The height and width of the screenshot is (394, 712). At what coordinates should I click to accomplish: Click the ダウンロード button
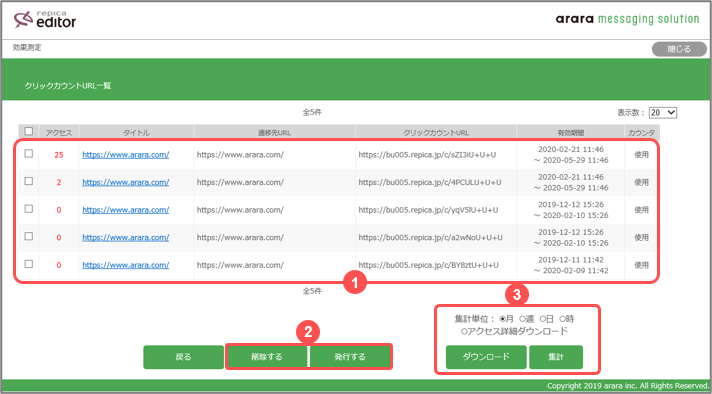486,357
